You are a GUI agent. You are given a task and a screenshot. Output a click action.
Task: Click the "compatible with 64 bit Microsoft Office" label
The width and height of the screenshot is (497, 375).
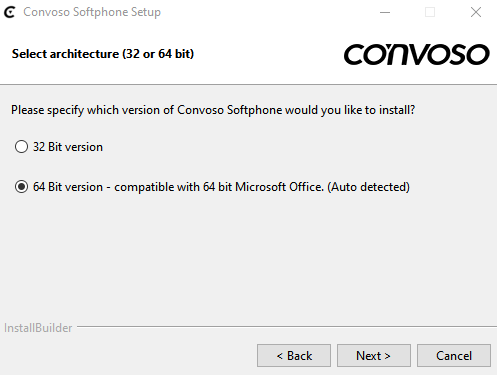click(219, 187)
